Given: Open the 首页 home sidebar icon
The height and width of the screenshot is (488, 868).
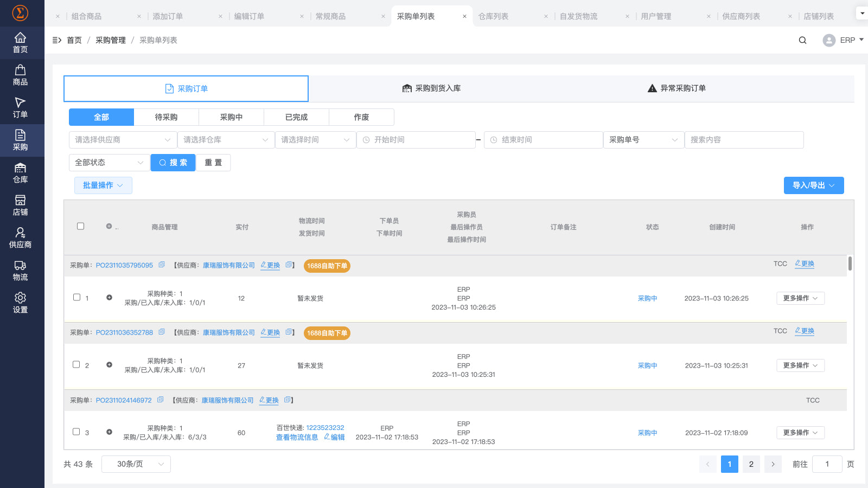Looking at the screenshot, I should pos(20,43).
